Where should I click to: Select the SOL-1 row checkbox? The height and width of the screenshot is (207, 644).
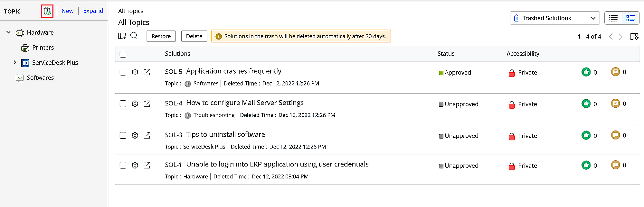pyautogui.click(x=123, y=165)
